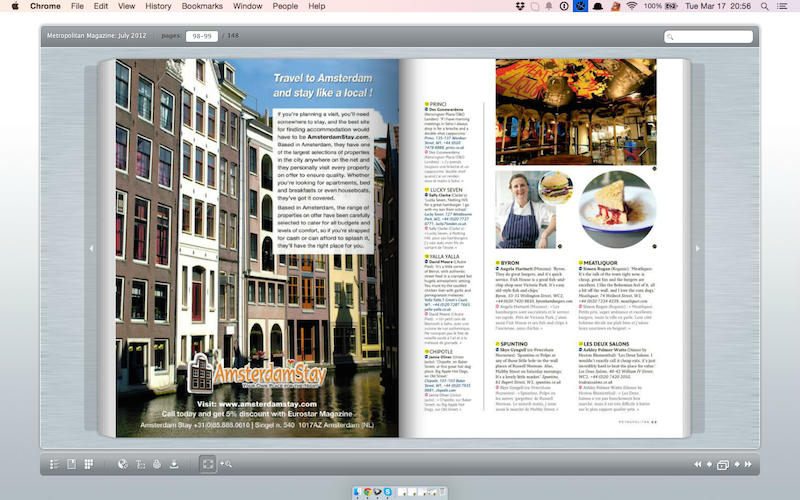Open the Chrome menu

45,6
